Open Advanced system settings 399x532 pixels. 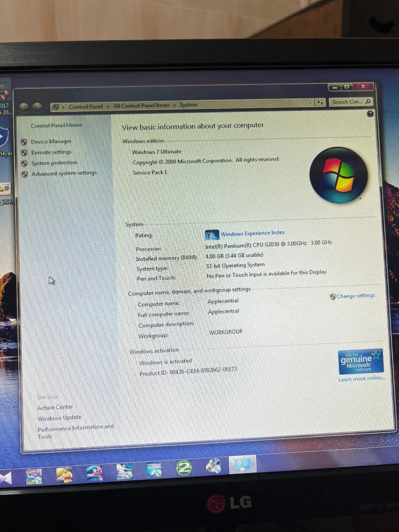(x=64, y=173)
